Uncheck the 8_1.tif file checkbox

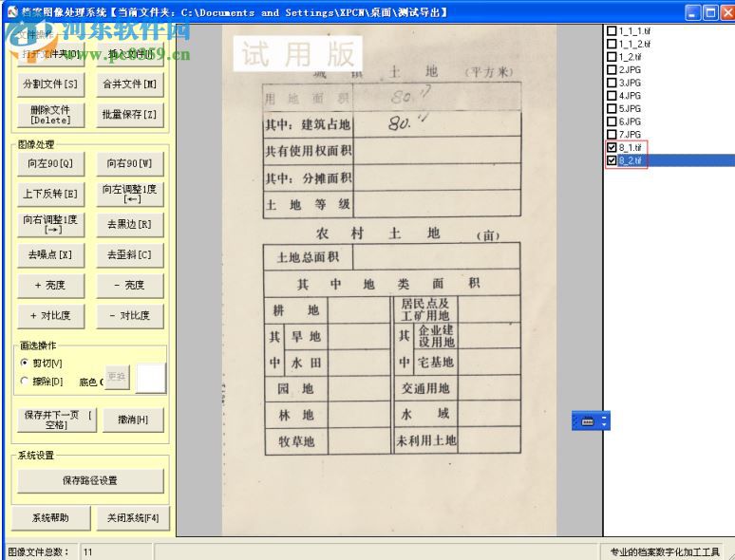coord(612,148)
